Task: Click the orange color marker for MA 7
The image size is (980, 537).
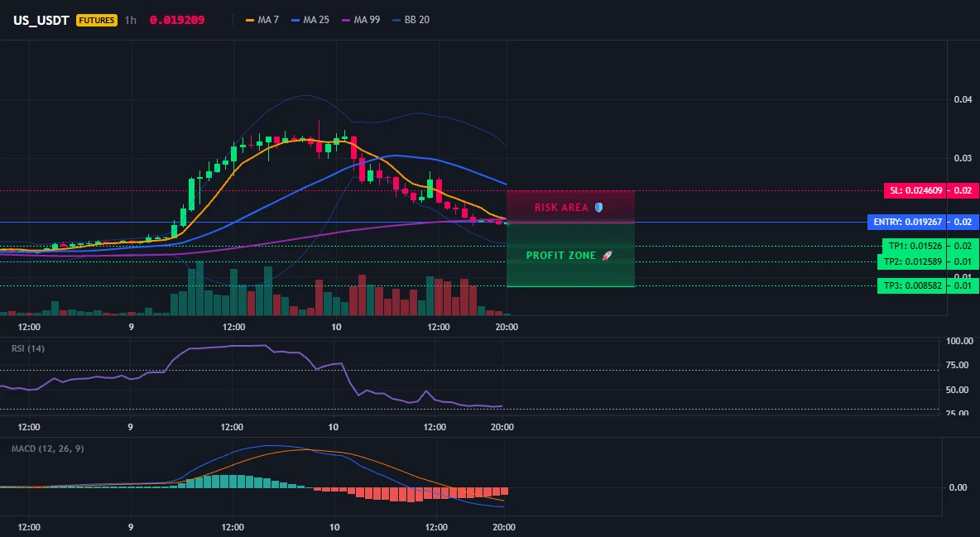Action: click(250, 20)
